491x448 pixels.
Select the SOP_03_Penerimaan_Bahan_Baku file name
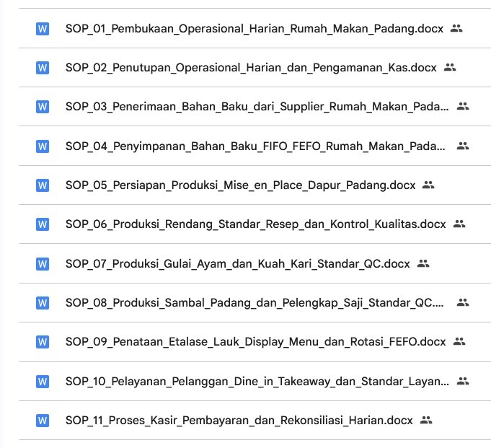(x=256, y=107)
